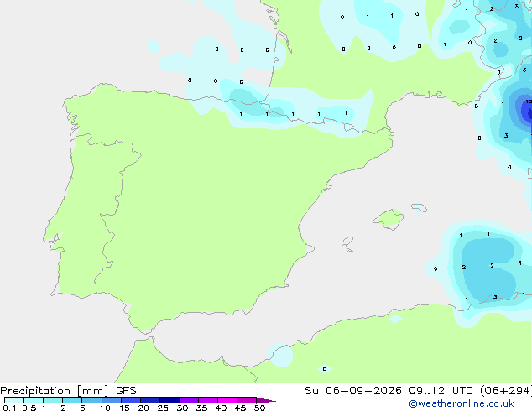This screenshot has height=411, width=532.
Task: Pick the 0.1–0.5 mm palest legend swatch
Action: click(14, 400)
